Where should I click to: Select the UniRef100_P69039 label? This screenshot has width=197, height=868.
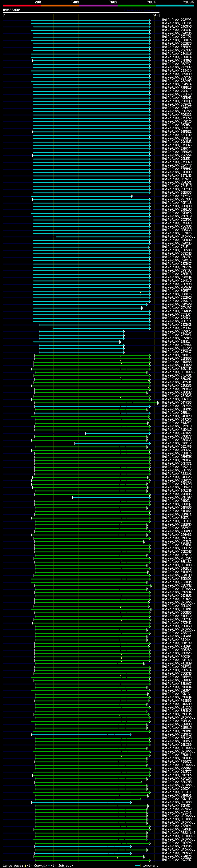(x=177, y=74)
